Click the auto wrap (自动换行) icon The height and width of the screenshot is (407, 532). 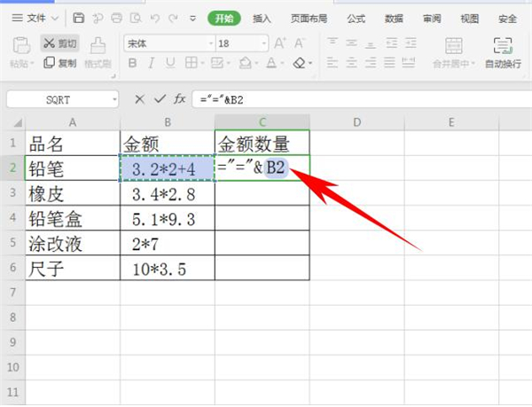(x=503, y=51)
